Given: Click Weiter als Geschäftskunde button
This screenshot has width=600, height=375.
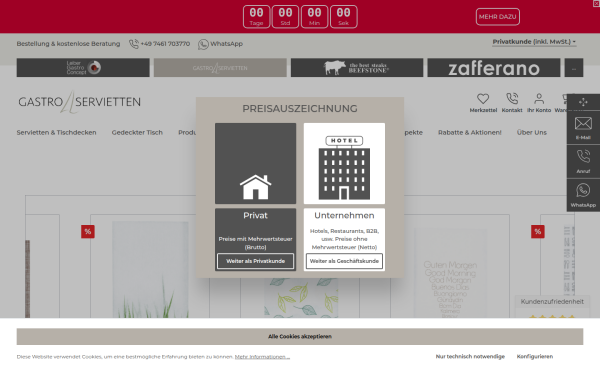Looking at the screenshot, I should [x=344, y=261].
